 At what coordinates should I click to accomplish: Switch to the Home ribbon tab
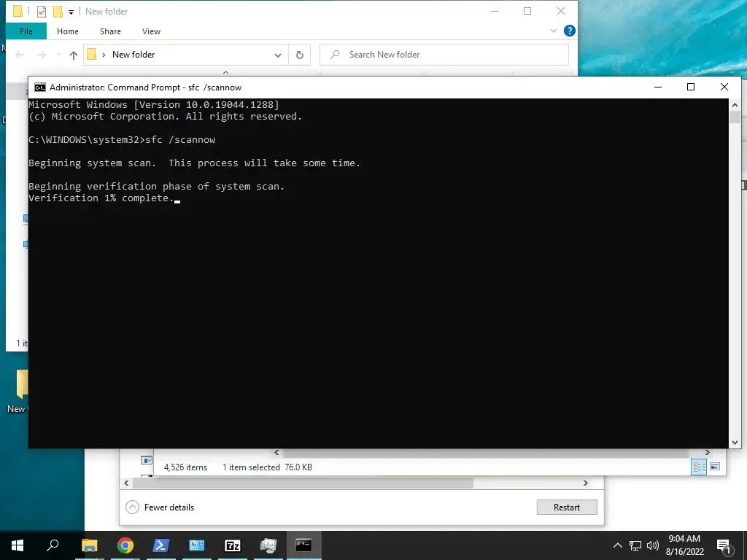pos(68,31)
